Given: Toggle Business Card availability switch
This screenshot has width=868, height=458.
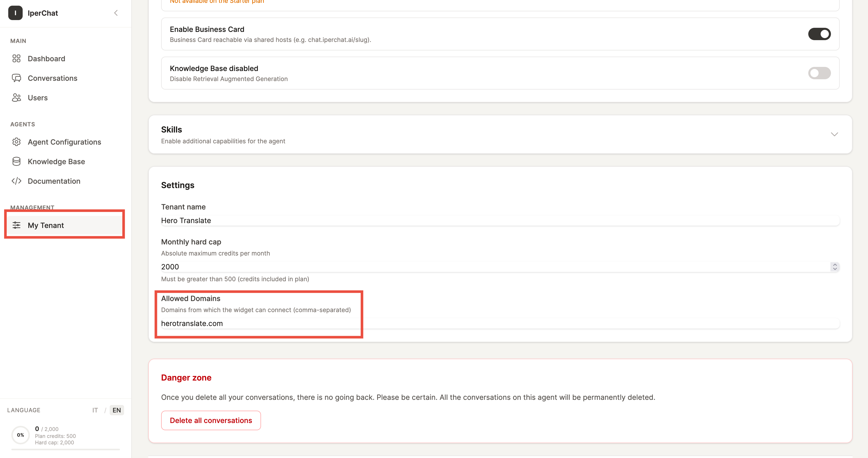Looking at the screenshot, I should coord(820,34).
